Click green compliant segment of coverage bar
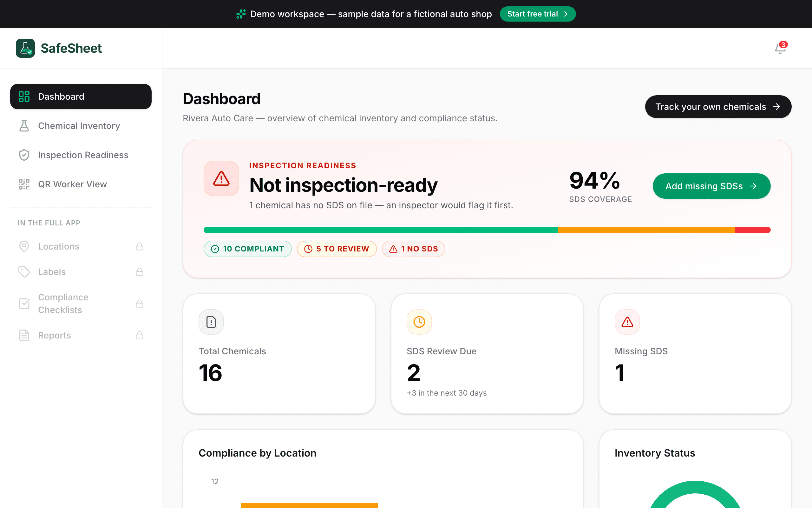Viewport: 812px width, 508px height. tap(381, 230)
